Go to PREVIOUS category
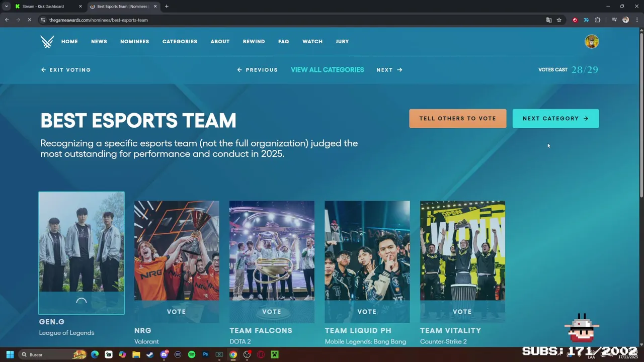Viewport: 644px width, 362px height. (x=257, y=70)
